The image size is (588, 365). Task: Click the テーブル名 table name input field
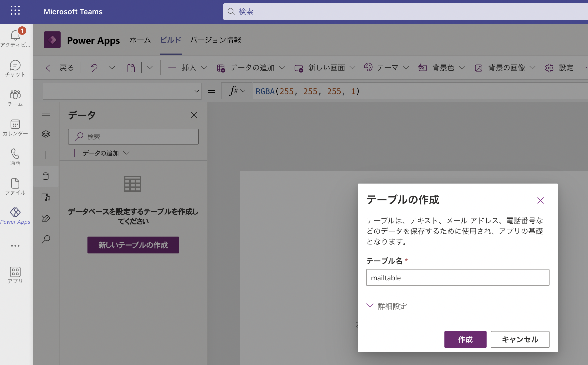458,277
